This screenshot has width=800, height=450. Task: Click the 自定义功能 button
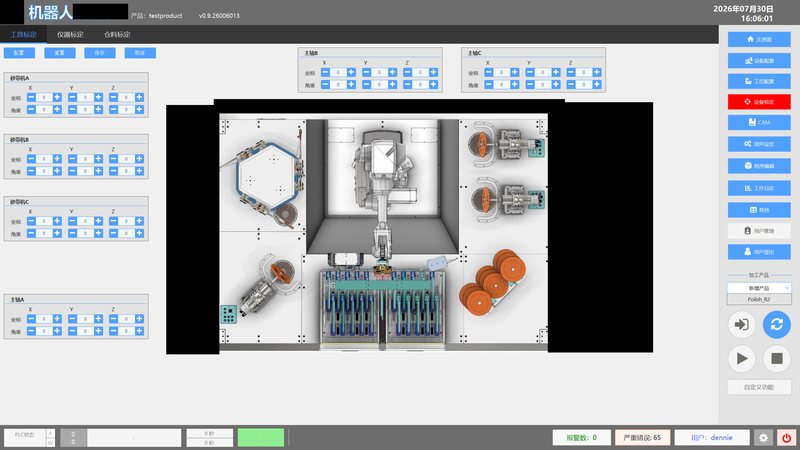pos(759,387)
